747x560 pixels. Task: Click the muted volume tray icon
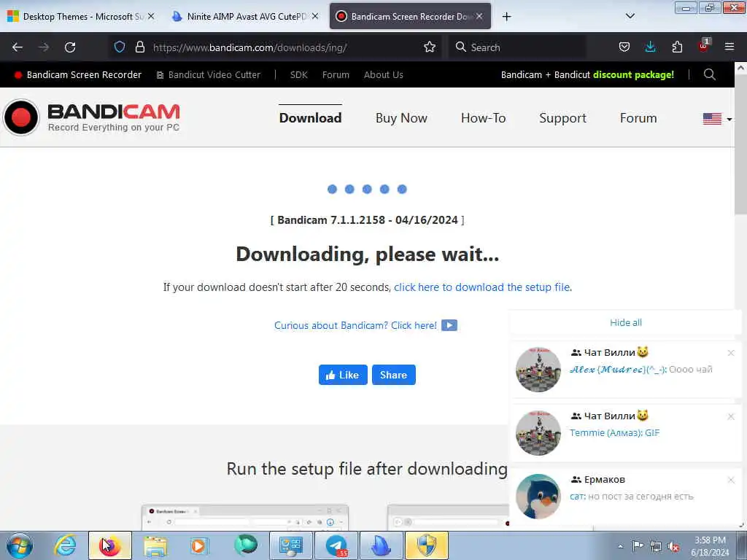[x=673, y=546]
